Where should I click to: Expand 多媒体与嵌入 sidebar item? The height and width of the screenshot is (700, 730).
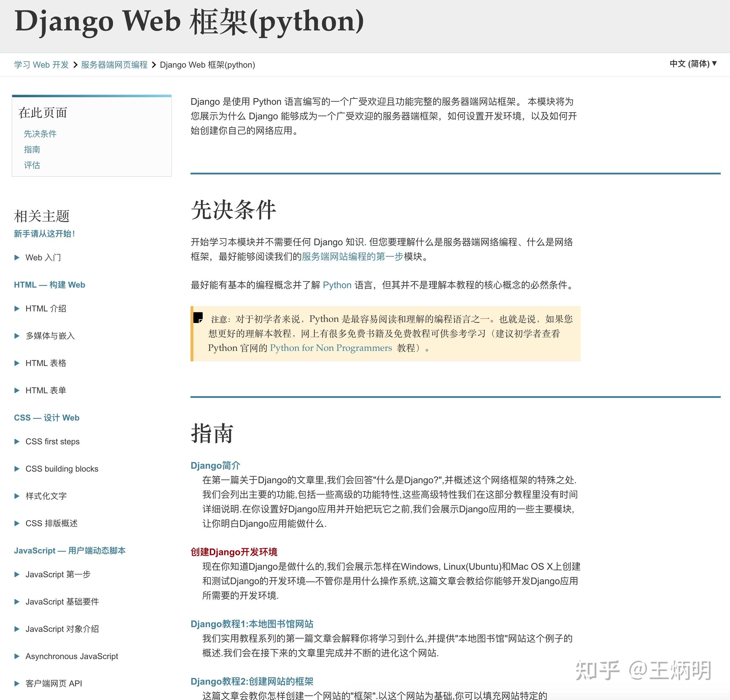[17, 336]
